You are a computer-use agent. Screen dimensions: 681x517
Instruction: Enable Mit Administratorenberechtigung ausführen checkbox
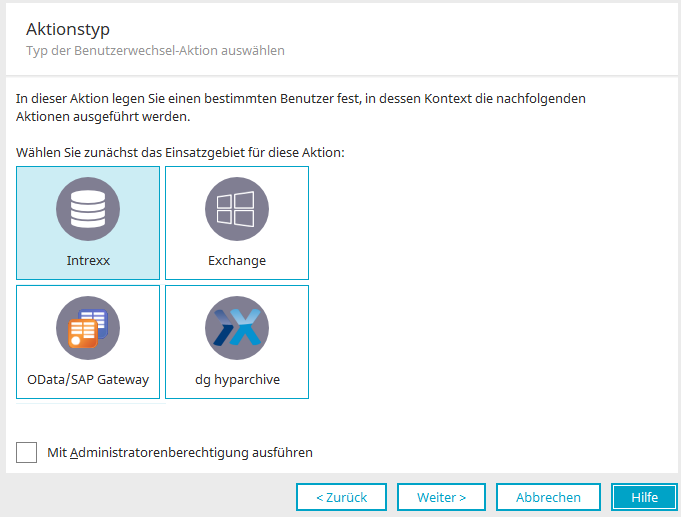click(x=26, y=452)
